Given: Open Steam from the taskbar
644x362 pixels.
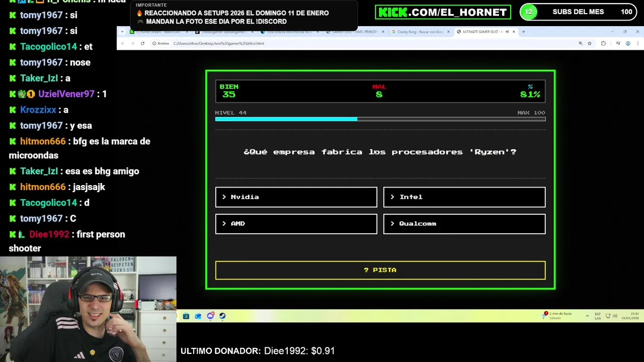Looking at the screenshot, I should pyautogui.click(x=222, y=316).
